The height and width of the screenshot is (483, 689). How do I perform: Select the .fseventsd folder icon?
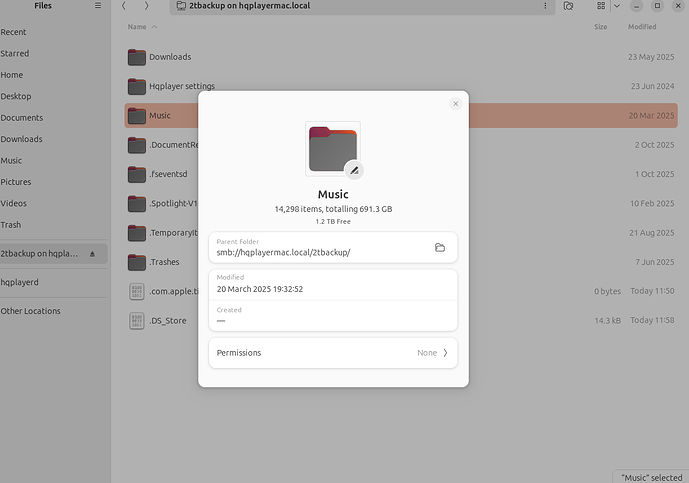[x=137, y=174]
